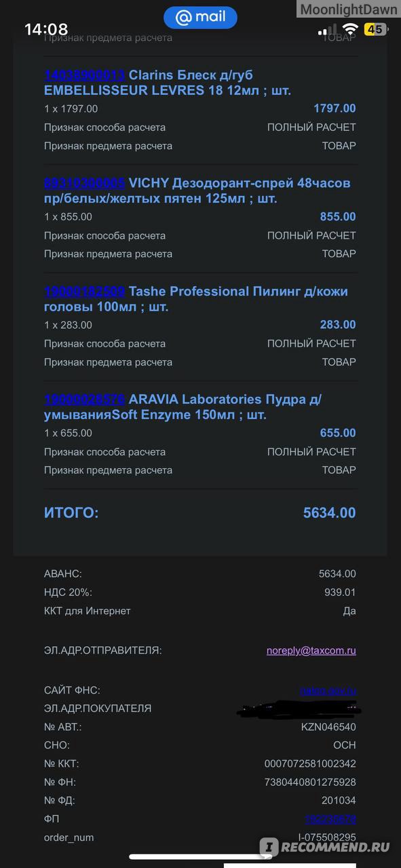Viewport: 401px width, 868px height.
Task: Tap the order_num value I-075508295
Action: coord(327,838)
